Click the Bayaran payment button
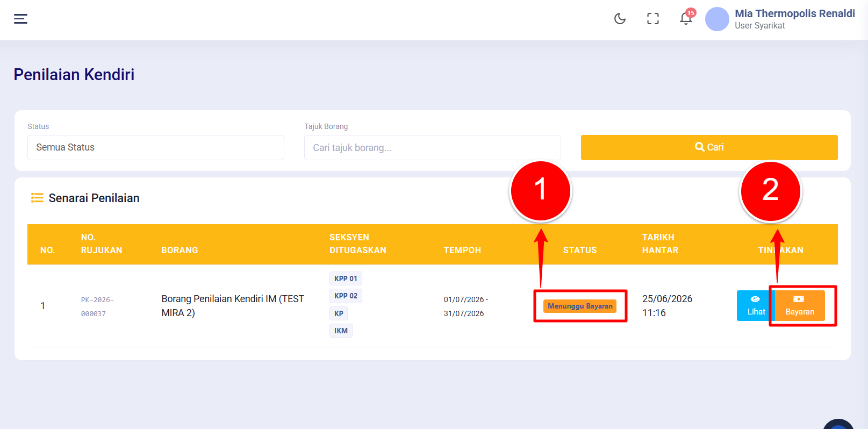Viewport: 868px width, 429px height. 800,306
